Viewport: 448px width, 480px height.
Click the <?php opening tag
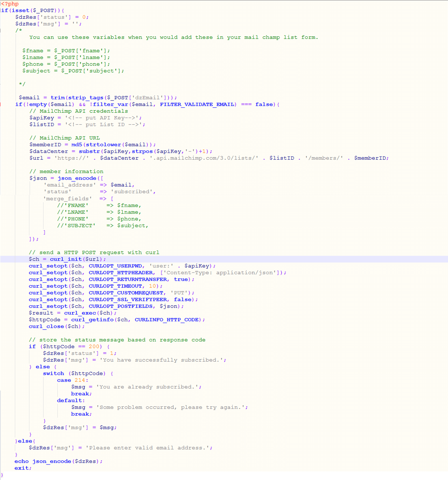(10, 4)
